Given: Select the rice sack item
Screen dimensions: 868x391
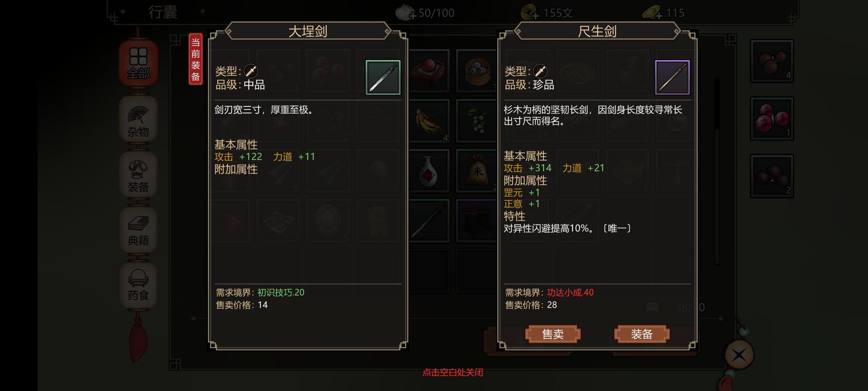Looking at the screenshot, I should 477,171.
